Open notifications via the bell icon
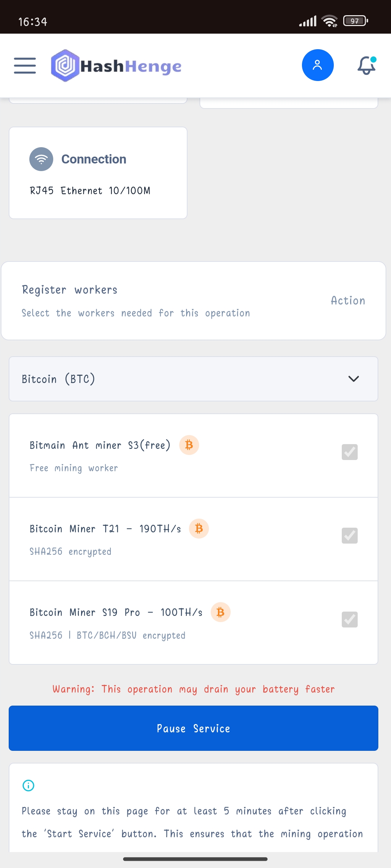391x868 pixels. pyautogui.click(x=366, y=66)
